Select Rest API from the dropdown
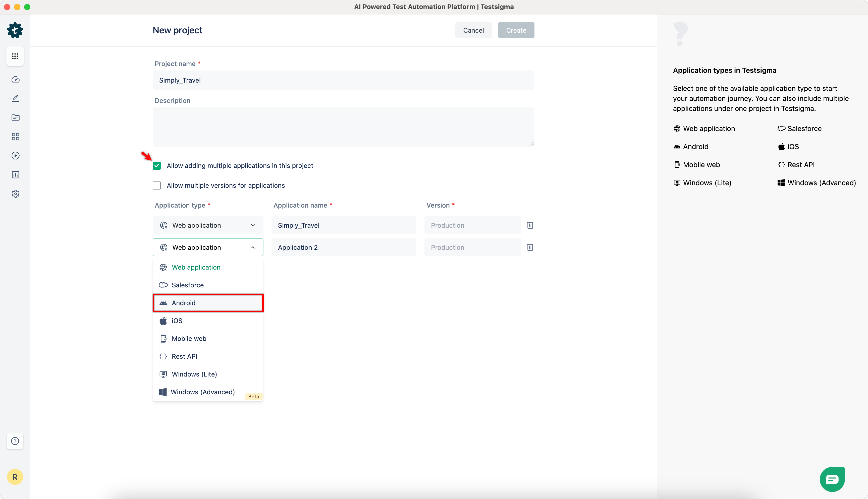868x499 pixels. (x=208, y=356)
